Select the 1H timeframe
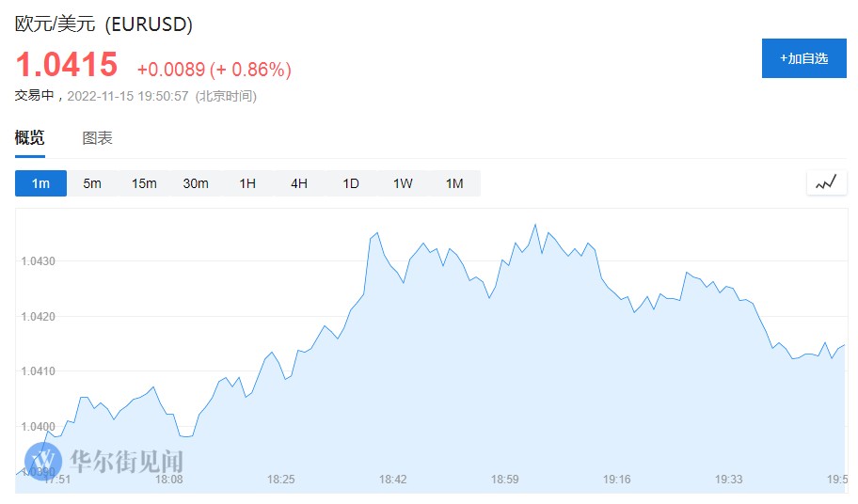 (247, 183)
